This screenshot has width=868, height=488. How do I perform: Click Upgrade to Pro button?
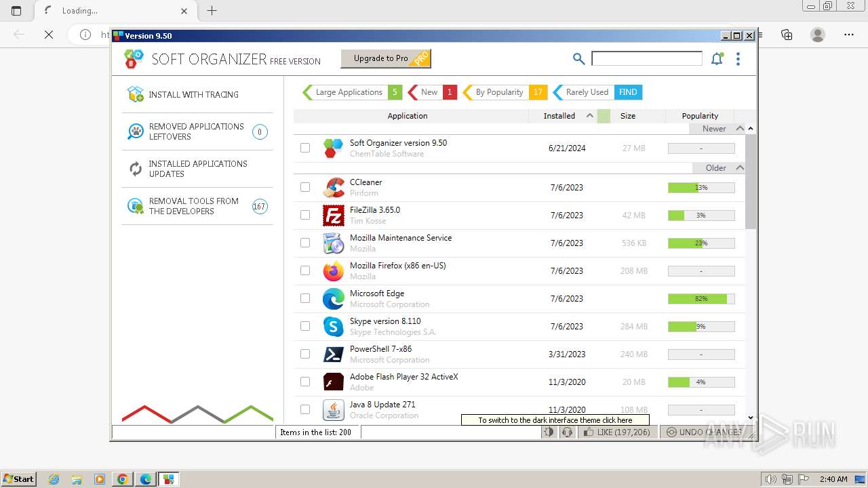(385, 58)
